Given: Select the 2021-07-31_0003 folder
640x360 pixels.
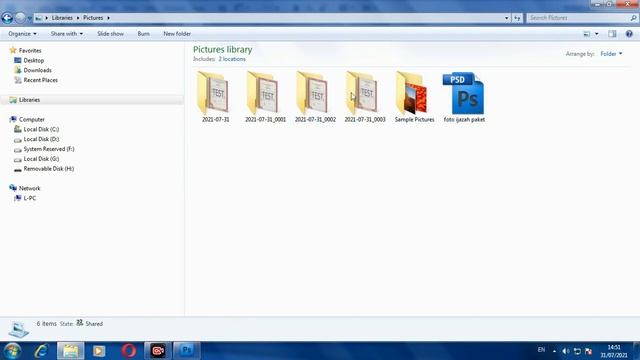Looking at the screenshot, I should [365, 97].
